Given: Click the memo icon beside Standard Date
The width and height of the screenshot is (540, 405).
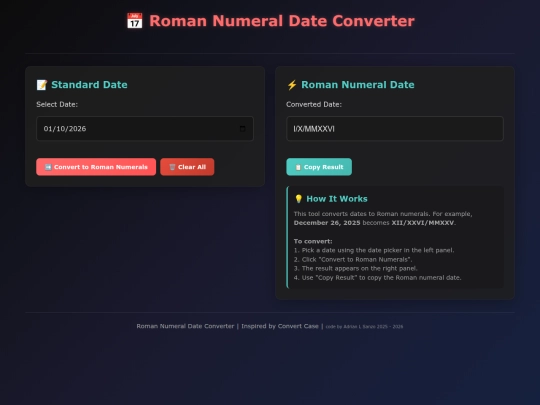Looking at the screenshot, I should (x=42, y=85).
